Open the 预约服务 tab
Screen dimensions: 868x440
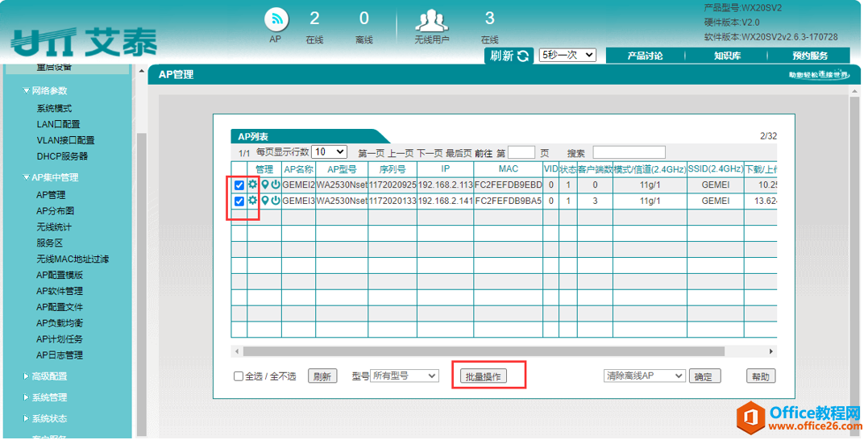809,56
